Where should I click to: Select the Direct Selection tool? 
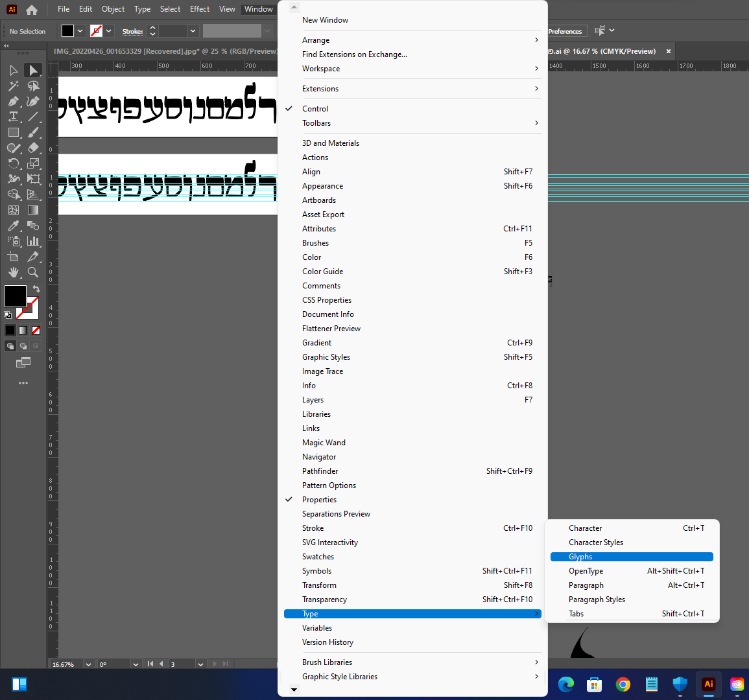point(33,71)
